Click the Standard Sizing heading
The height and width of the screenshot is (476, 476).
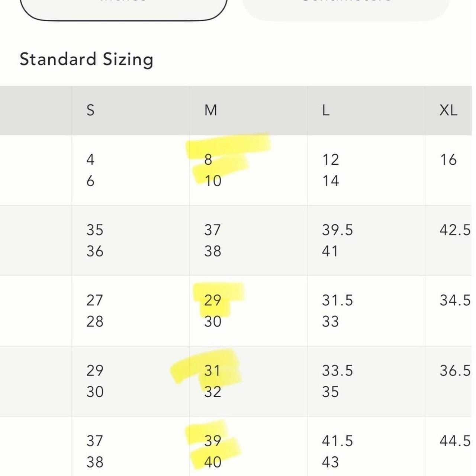click(x=86, y=59)
